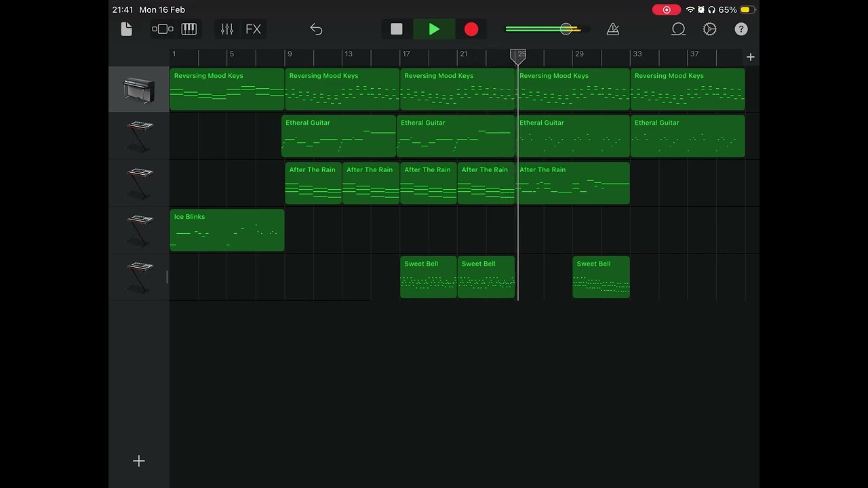This screenshot has width=868, height=488.
Task: Select Reversing Mood Keys region at bar 1
Action: [227, 89]
